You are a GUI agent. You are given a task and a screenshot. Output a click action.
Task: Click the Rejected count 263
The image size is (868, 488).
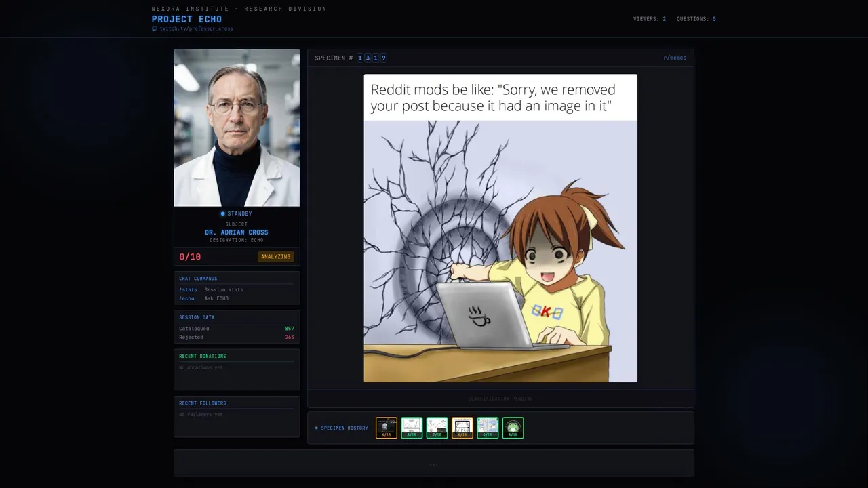290,337
